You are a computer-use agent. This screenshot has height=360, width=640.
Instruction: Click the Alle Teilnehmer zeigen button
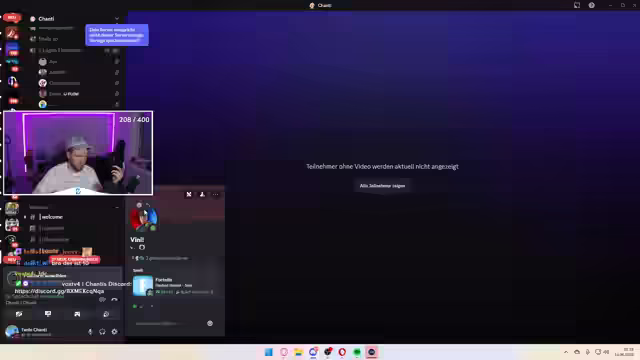[x=382, y=186]
